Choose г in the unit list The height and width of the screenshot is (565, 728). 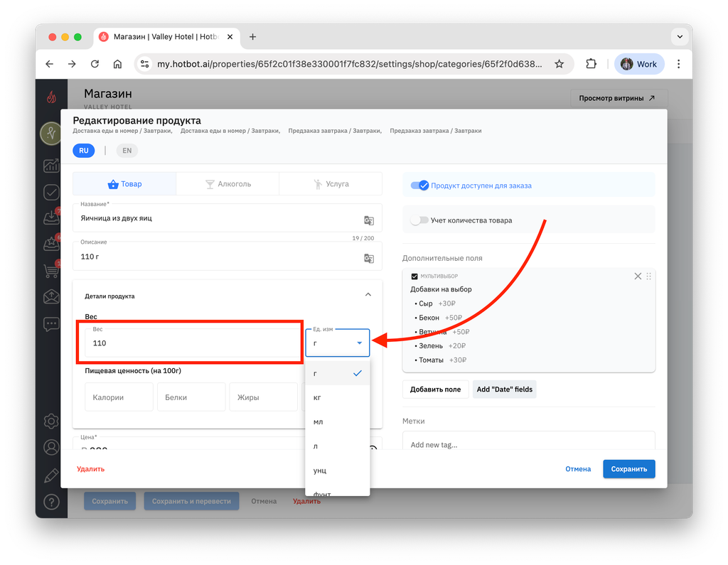(338, 373)
